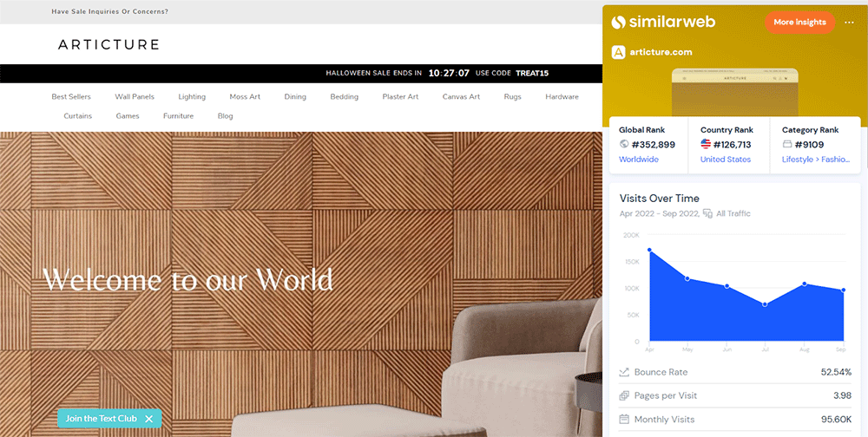Open the Lifestyle > Fashion category link
868x437 pixels.
tap(816, 160)
